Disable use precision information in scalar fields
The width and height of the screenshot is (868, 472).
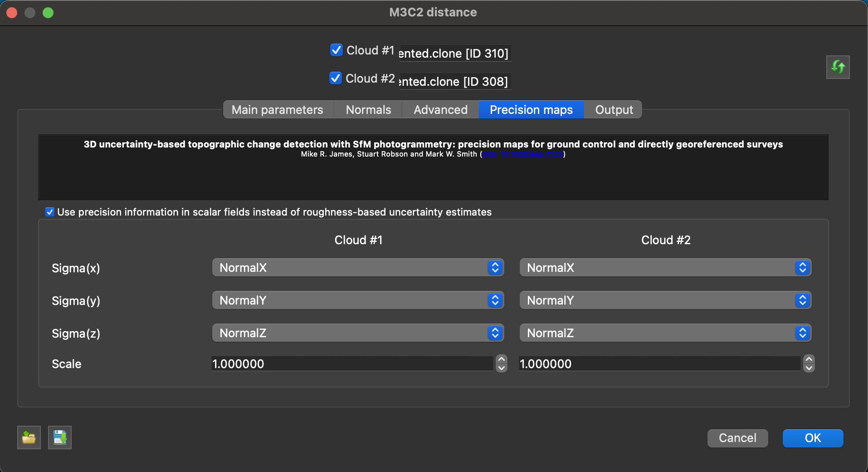[x=50, y=212]
